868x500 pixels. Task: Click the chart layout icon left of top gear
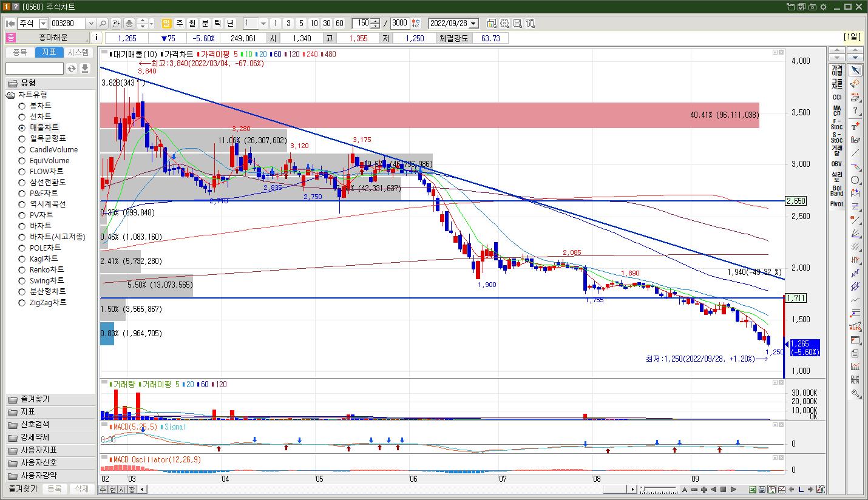[492, 23]
